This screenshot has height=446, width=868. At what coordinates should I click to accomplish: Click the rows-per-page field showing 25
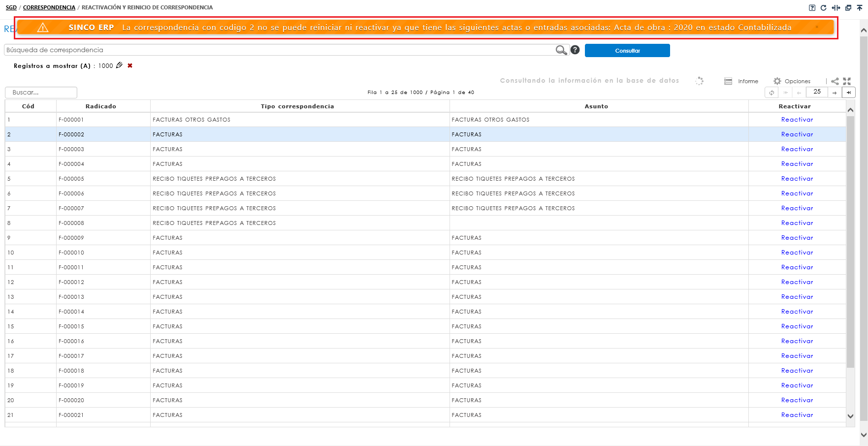click(x=817, y=92)
